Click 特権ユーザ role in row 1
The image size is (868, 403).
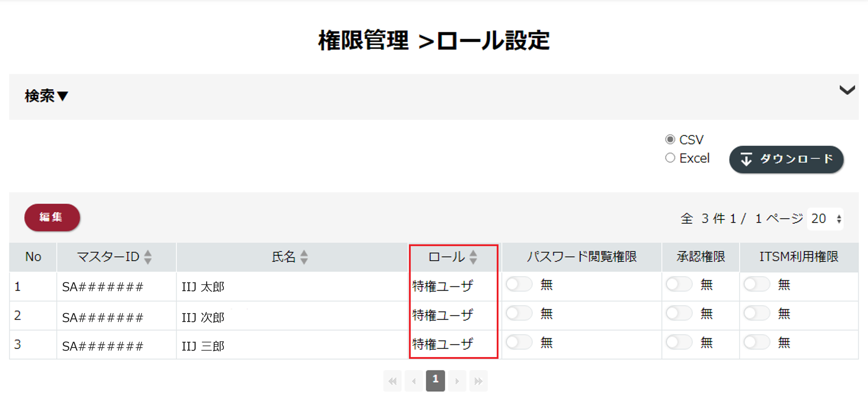click(443, 286)
